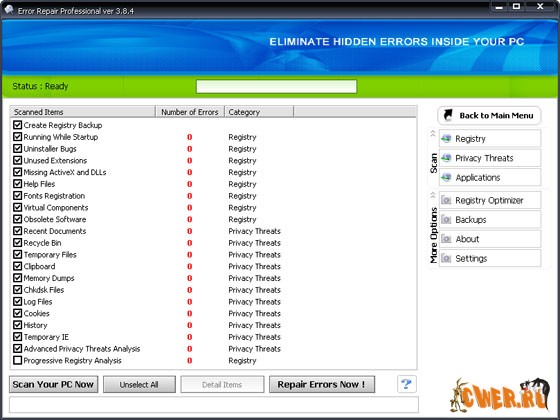Enable Progressive Registry Analysis checkbox
The width and height of the screenshot is (560, 420).
[18, 360]
